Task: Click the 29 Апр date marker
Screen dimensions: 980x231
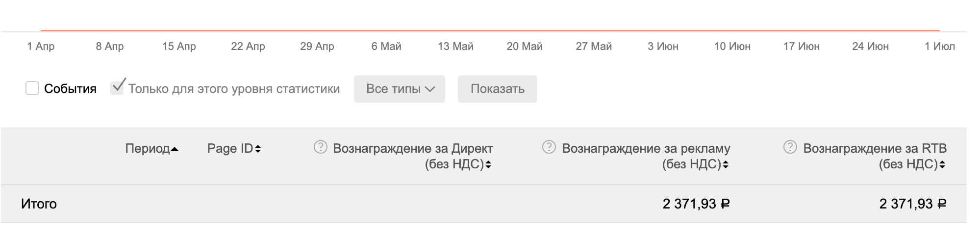Action: click(317, 46)
